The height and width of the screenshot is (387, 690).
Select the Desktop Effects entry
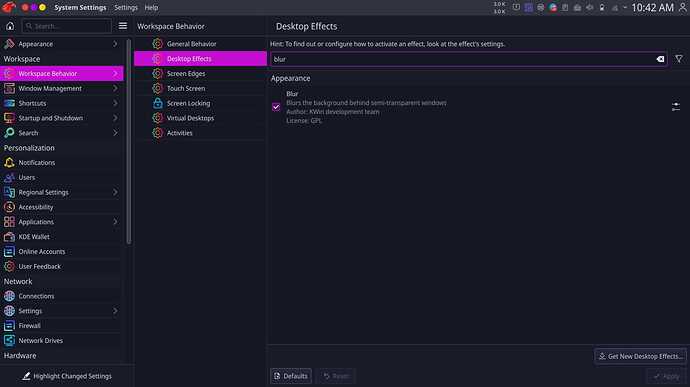click(x=200, y=59)
